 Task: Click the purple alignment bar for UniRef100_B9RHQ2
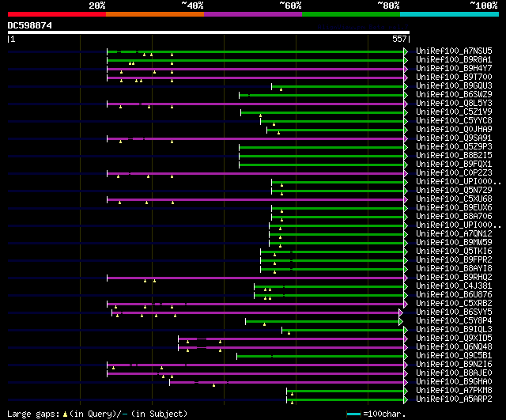click(255, 278)
